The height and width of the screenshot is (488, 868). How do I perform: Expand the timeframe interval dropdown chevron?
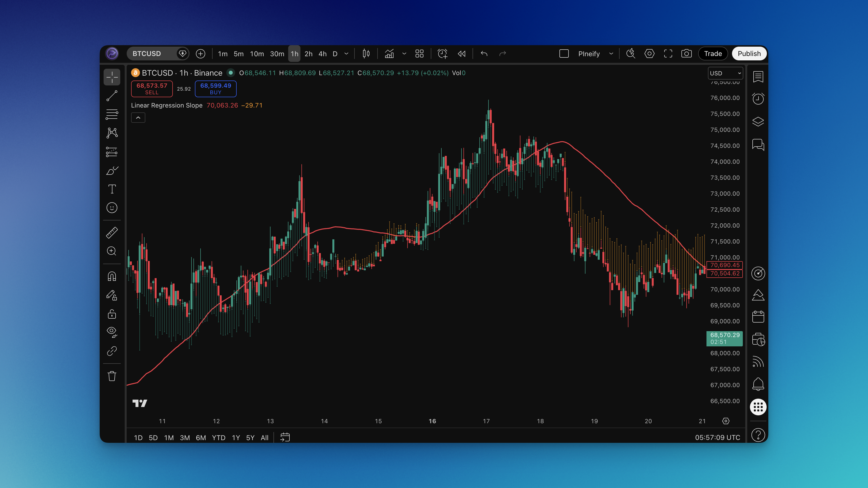[x=346, y=54]
